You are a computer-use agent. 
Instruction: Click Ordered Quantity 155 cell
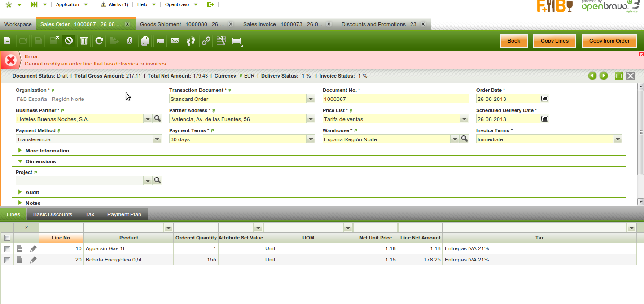pos(196,260)
